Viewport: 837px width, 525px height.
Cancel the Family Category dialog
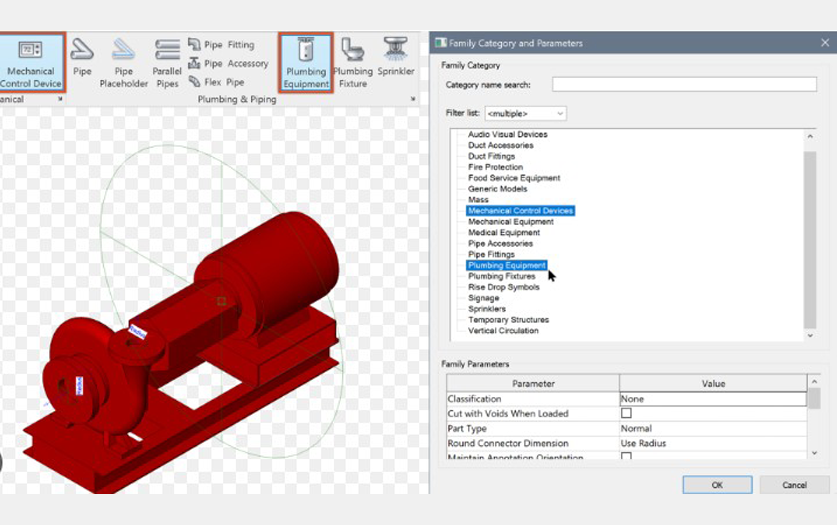[x=794, y=485]
